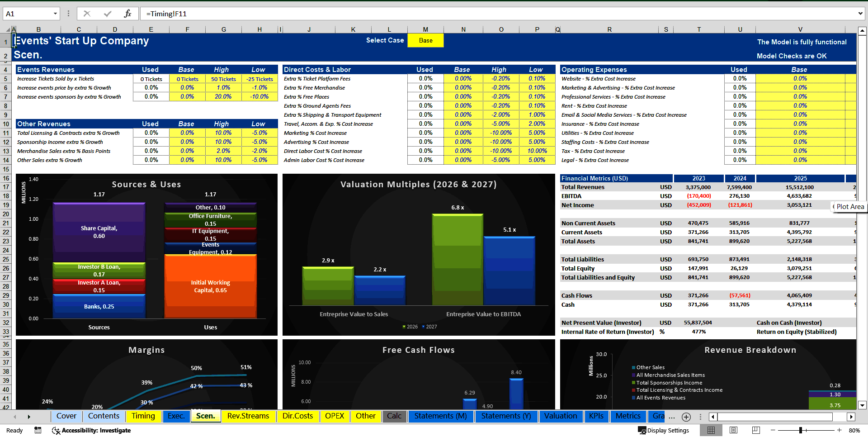
Task: Click the sheet tabs overflow ellipsis
Action: tap(672, 417)
